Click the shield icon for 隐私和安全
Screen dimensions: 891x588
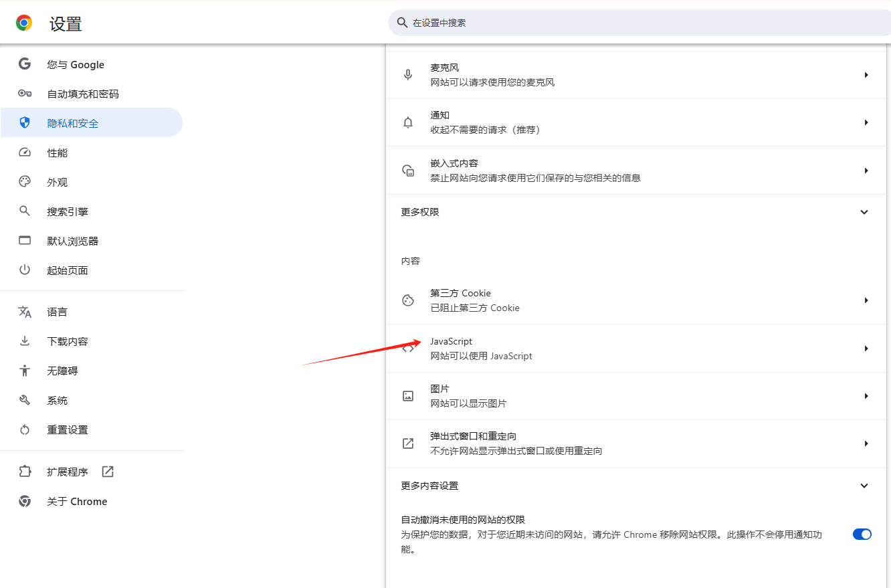pos(25,123)
